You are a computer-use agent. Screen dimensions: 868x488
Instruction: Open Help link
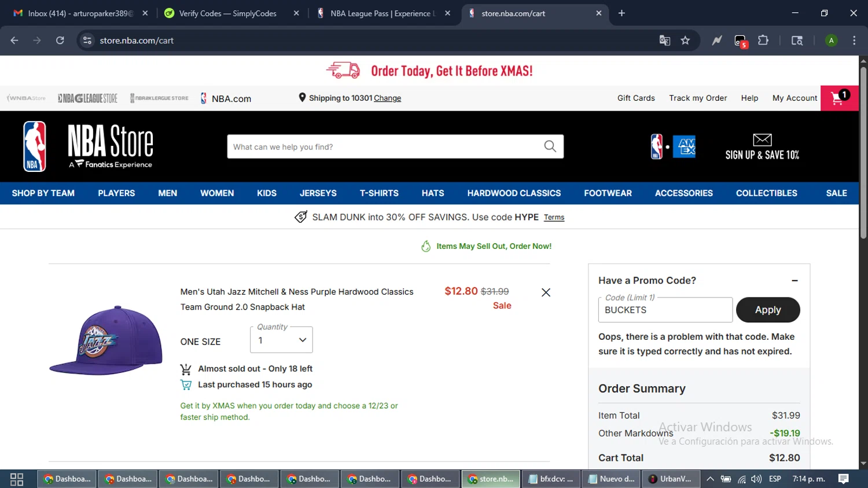coord(749,98)
